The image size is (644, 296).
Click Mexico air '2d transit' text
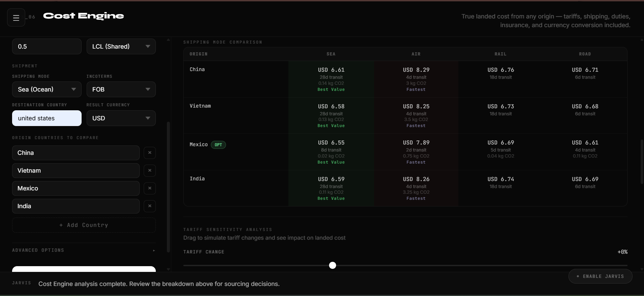[x=416, y=150]
